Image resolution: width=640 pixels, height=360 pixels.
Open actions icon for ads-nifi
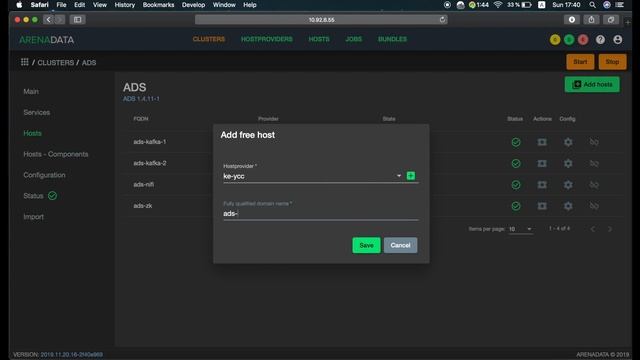click(542, 184)
